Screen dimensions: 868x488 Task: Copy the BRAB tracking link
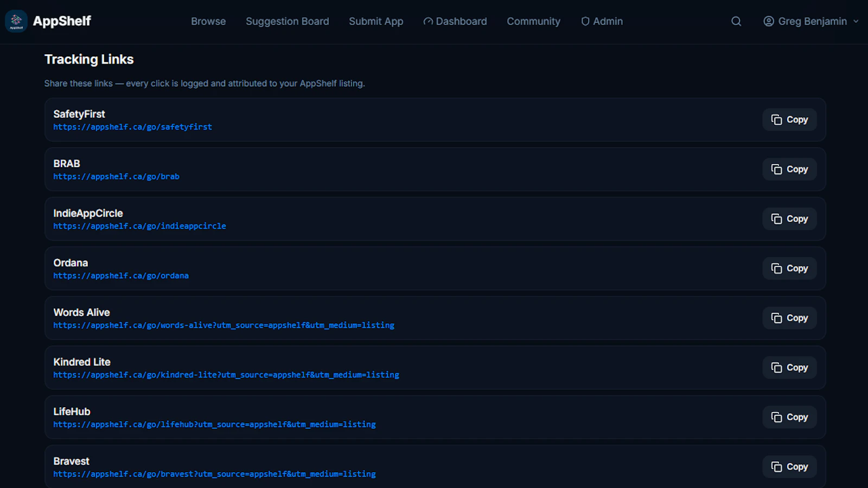[789, 169]
